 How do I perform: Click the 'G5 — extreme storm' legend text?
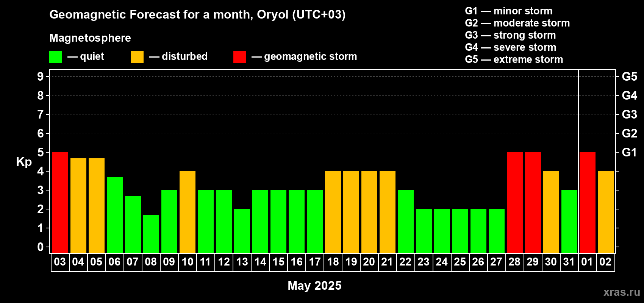pos(514,59)
